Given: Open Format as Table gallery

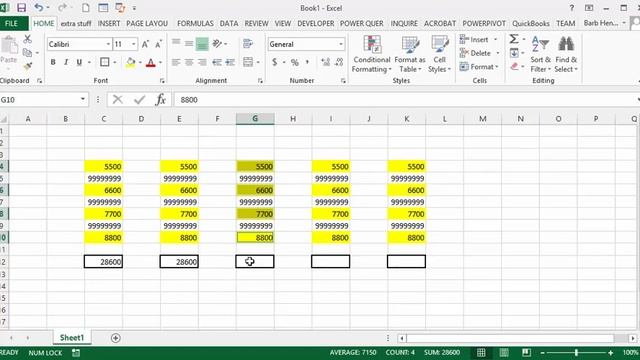Looking at the screenshot, I should coord(410,54).
